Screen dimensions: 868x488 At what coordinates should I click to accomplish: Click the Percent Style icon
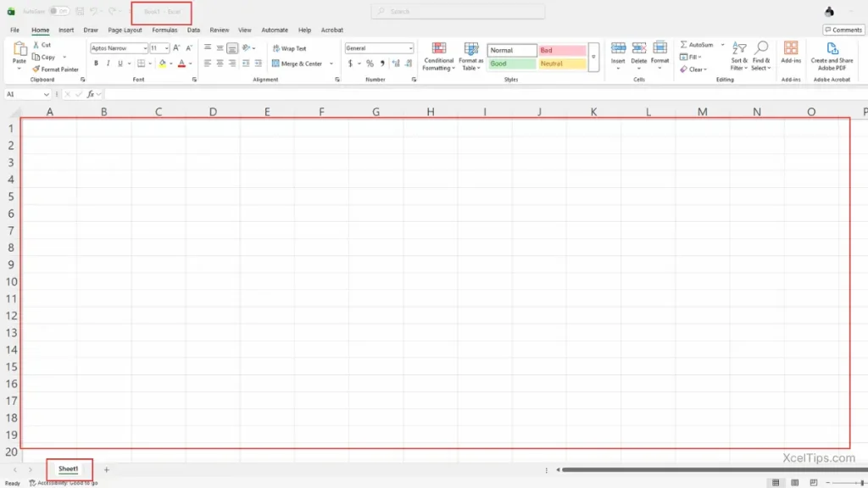coord(370,64)
